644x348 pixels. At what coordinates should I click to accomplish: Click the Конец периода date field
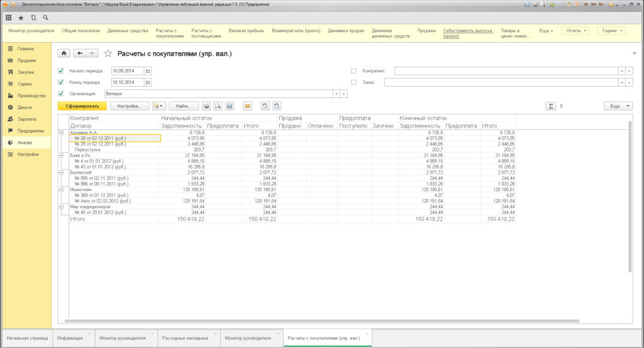pyautogui.click(x=127, y=82)
